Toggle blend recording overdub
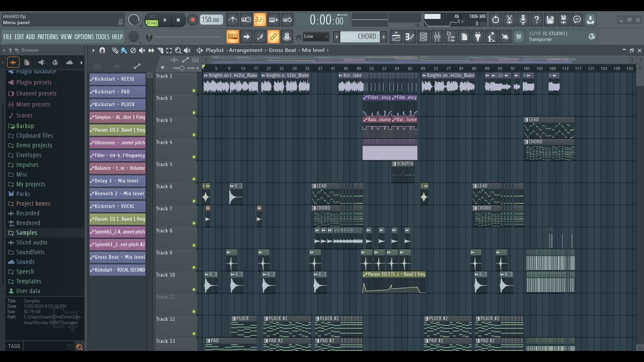644x362 pixels. tap(273, 20)
